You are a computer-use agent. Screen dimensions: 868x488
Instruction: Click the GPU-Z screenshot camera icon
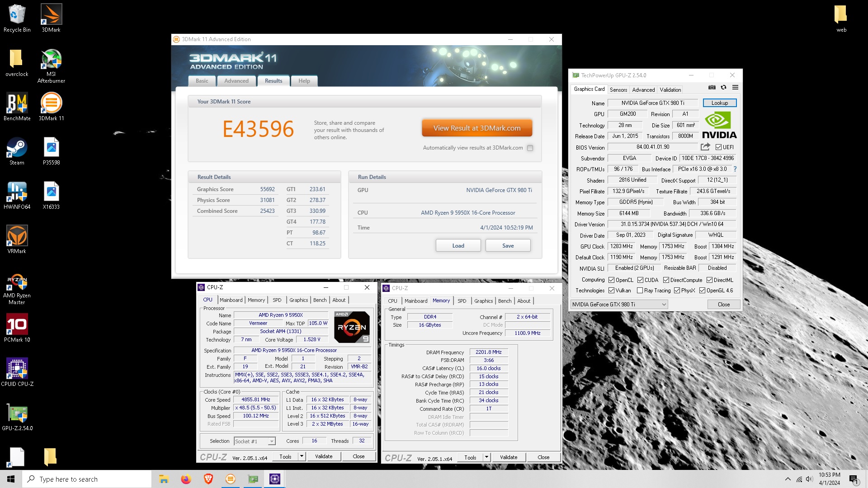712,88
